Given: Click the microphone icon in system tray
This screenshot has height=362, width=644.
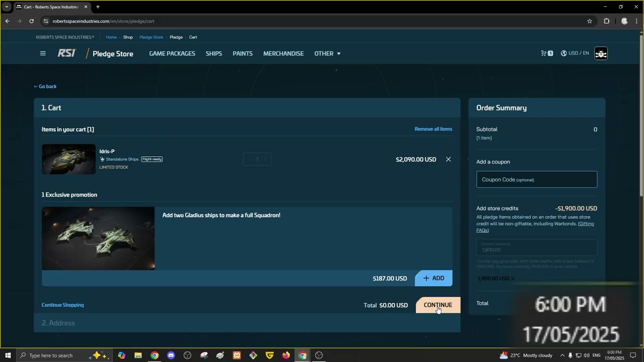Looking at the screenshot, I should coord(570,355).
